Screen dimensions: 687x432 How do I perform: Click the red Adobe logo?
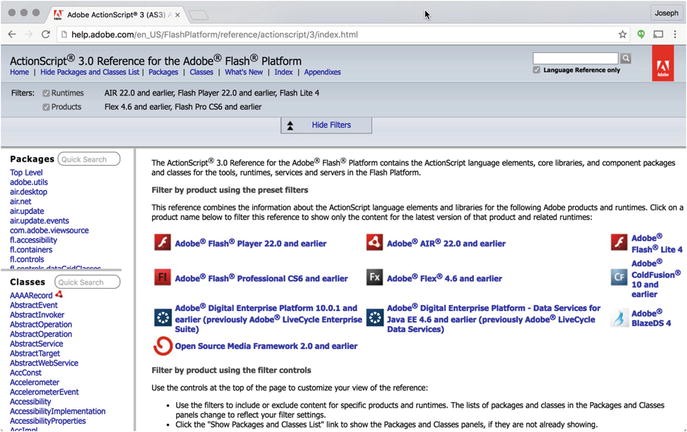point(663,64)
